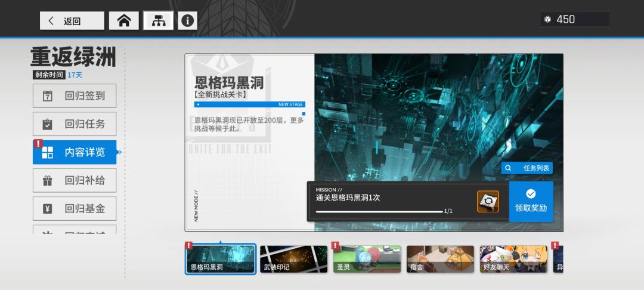
Task: Open the 回归补给 tab
Action: point(75,180)
